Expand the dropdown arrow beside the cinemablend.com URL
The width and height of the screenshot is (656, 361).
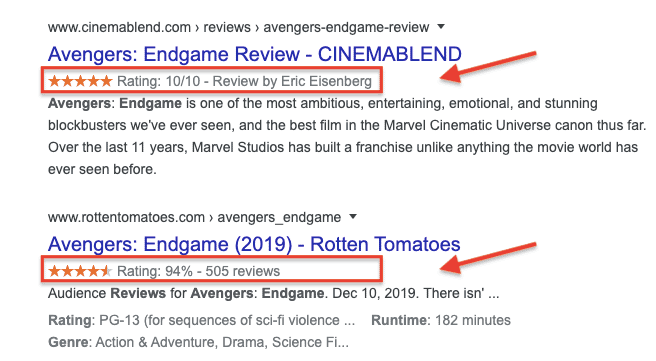point(441,27)
